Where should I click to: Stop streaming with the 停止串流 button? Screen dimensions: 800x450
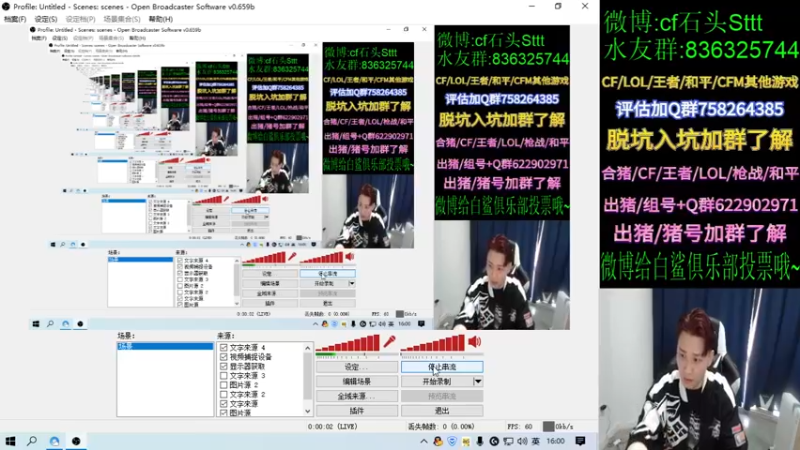(442, 367)
